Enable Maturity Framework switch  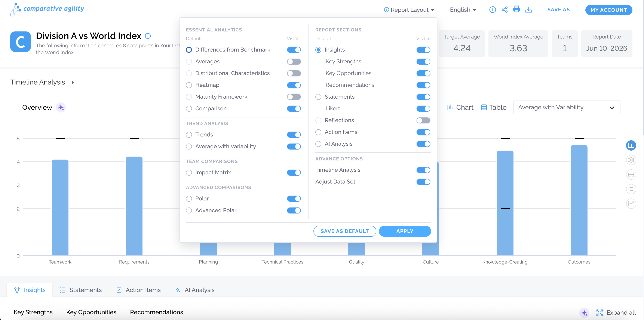click(x=294, y=97)
